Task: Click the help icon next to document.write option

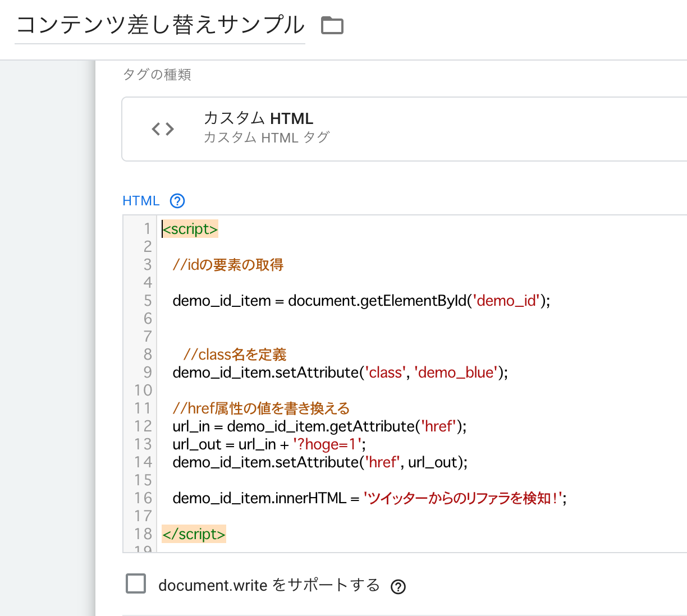Action: click(398, 587)
